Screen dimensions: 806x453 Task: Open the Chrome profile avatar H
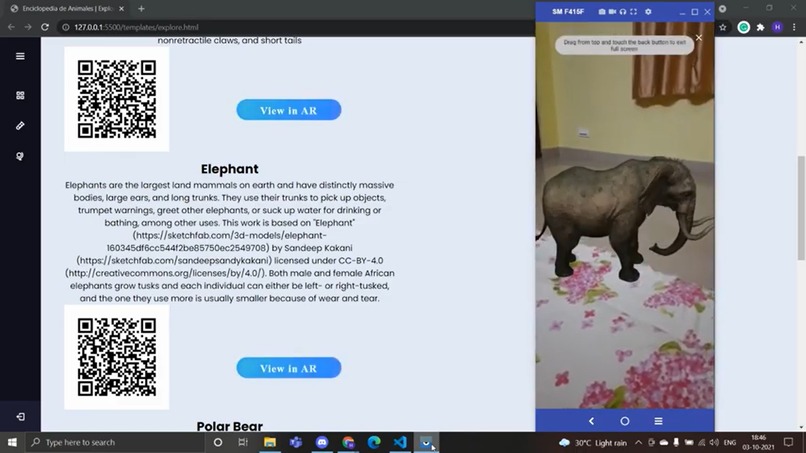777,27
